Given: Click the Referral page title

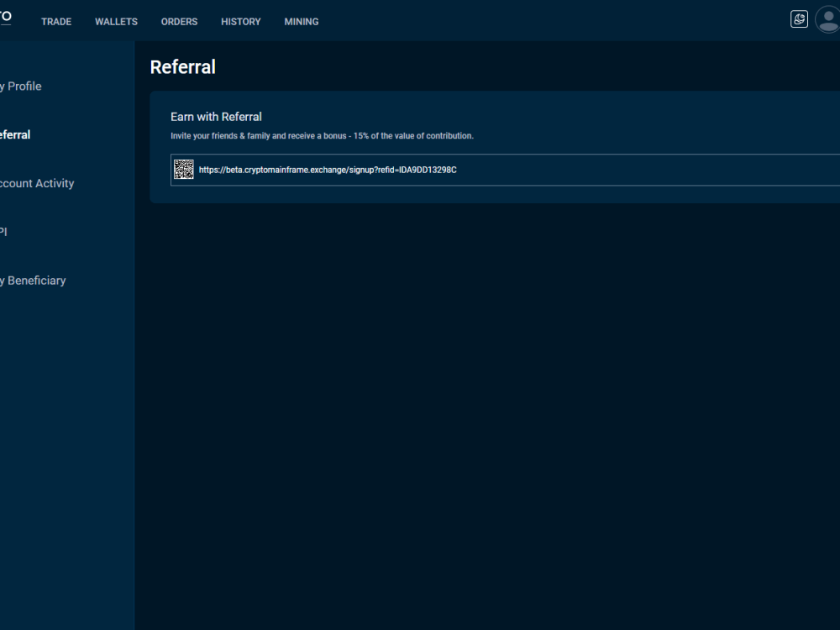Looking at the screenshot, I should tap(182, 67).
